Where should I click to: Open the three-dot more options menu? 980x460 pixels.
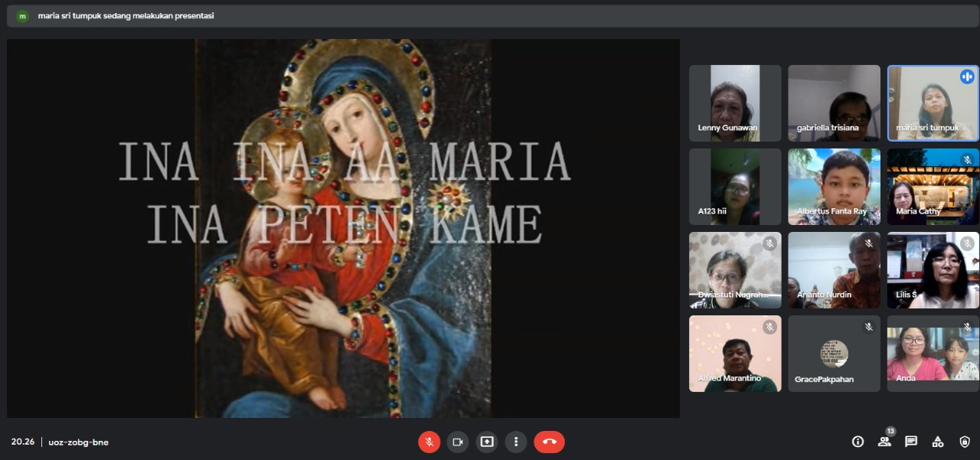point(516,442)
